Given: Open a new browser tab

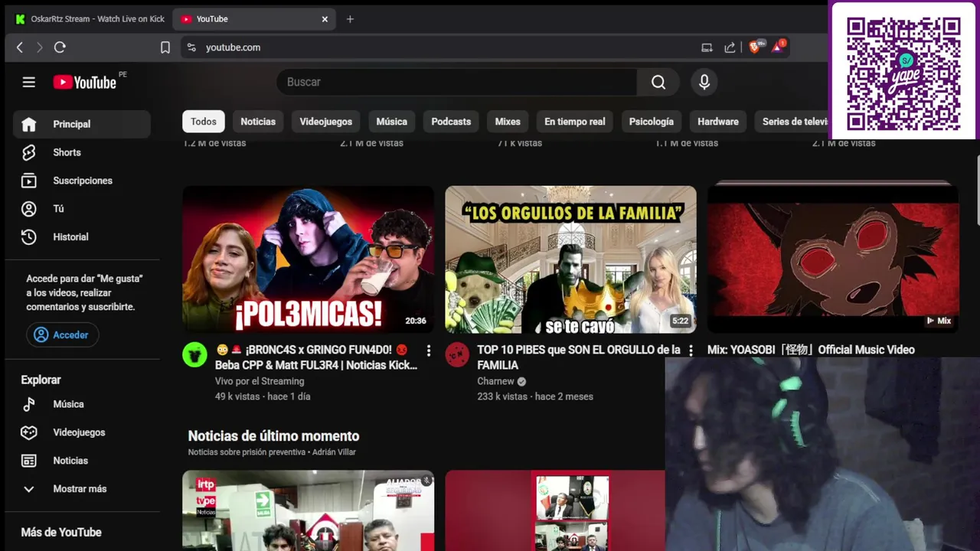Looking at the screenshot, I should 350,19.
